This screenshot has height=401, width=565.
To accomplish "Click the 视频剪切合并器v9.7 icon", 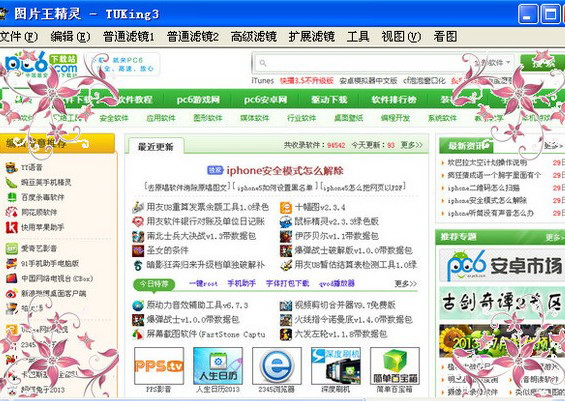I will pyautogui.click(x=286, y=306).
